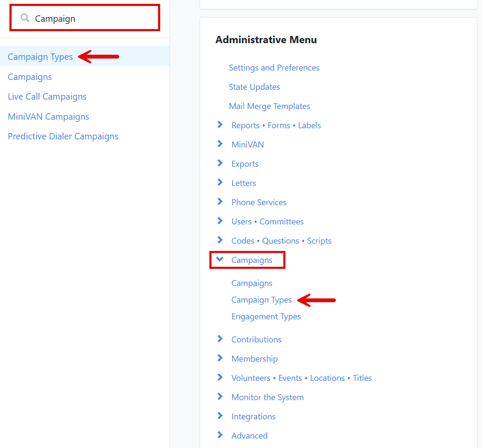Click the Reports • Forms • Labels label

[x=276, y=125]
